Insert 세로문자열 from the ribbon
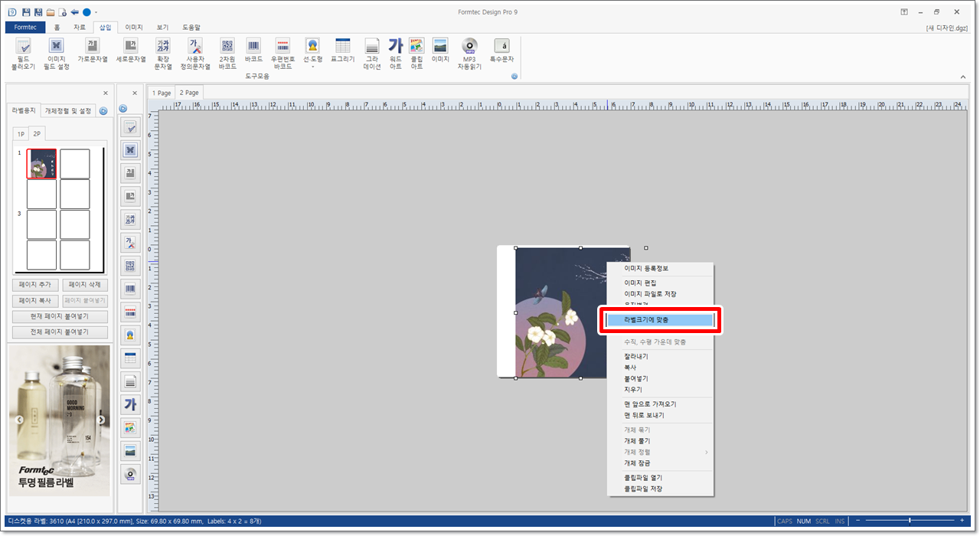The width and height of the screenshot is (980, 536). pos(130,50)
